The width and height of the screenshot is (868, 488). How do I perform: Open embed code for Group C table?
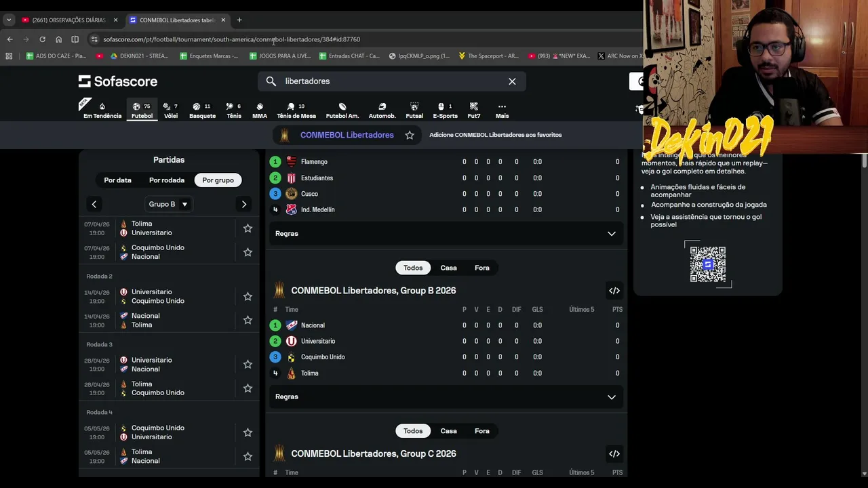click(614, 454)
